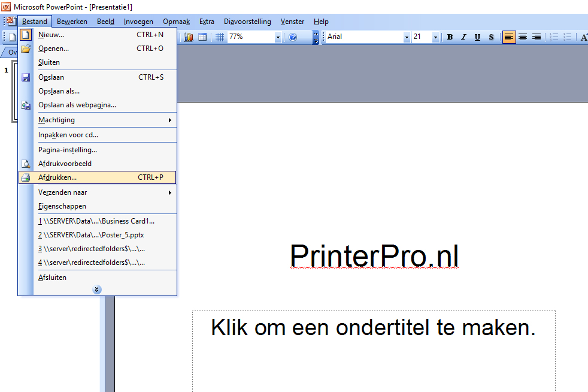Click the increase font size icon
The height and width of the screenshot is (392, 588).
click(x=583, y=37)
